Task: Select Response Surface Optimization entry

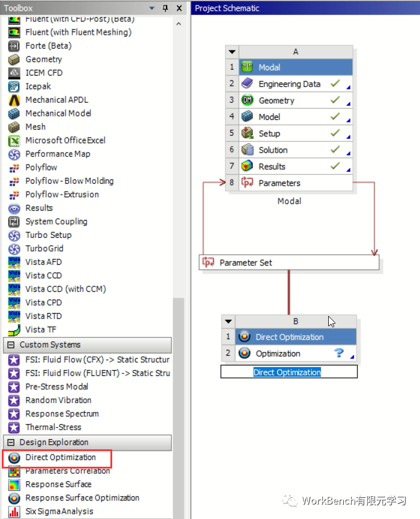Action: pos(82,498)
